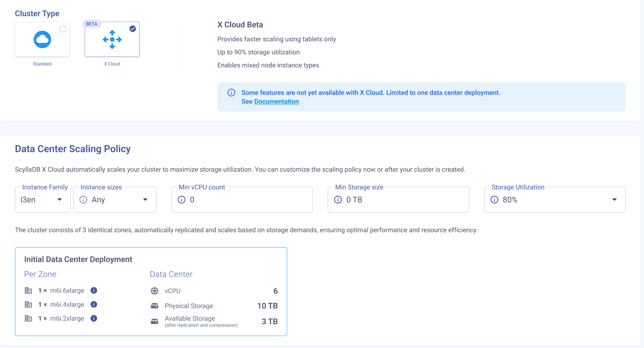Click the info icon in Min Storage size
Image resolution: width=644 pixels, height=348 pixels.
point(338,200)
